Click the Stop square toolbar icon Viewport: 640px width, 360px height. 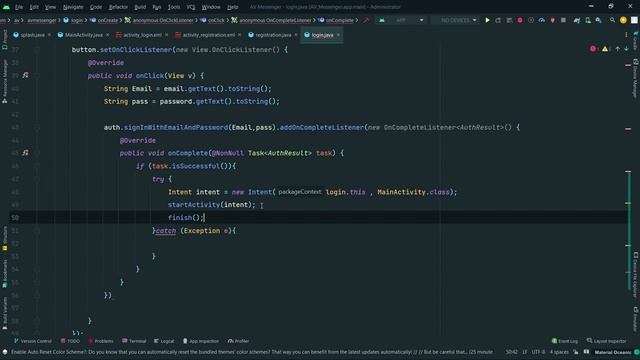(563, 20)
